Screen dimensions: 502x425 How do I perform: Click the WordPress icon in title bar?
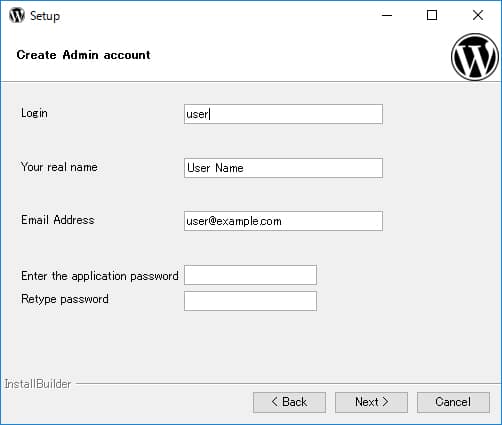click(17, 15)
